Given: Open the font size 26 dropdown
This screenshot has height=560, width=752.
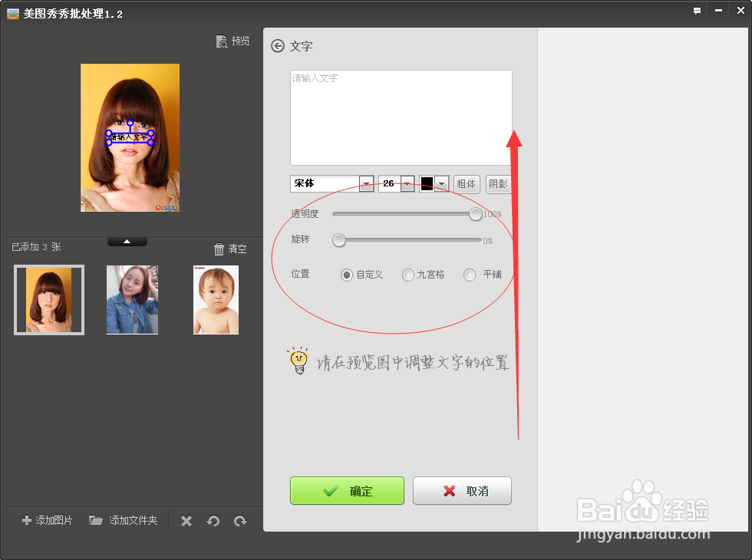Looking at the screenshot, I should [407, 183].
